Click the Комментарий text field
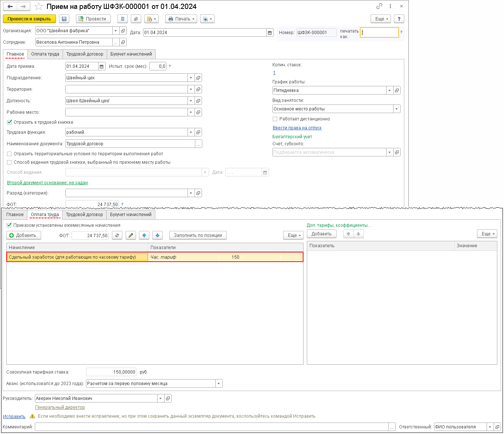 click(x=212, y=427)
